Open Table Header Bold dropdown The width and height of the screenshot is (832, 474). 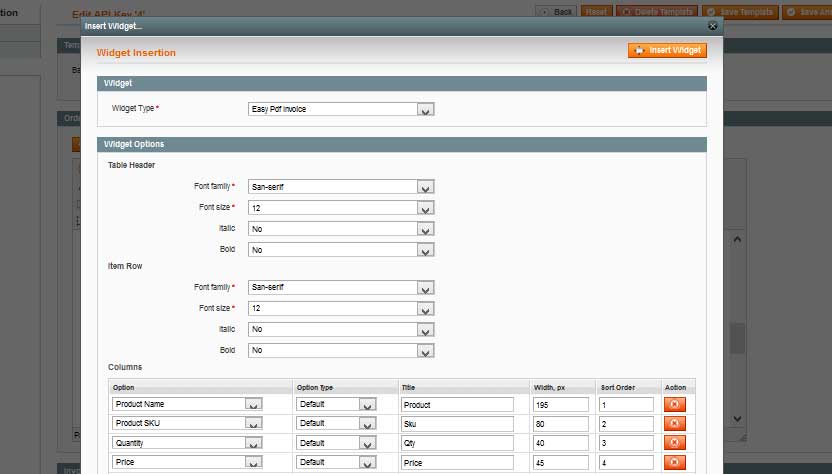[x=341, y=250]
